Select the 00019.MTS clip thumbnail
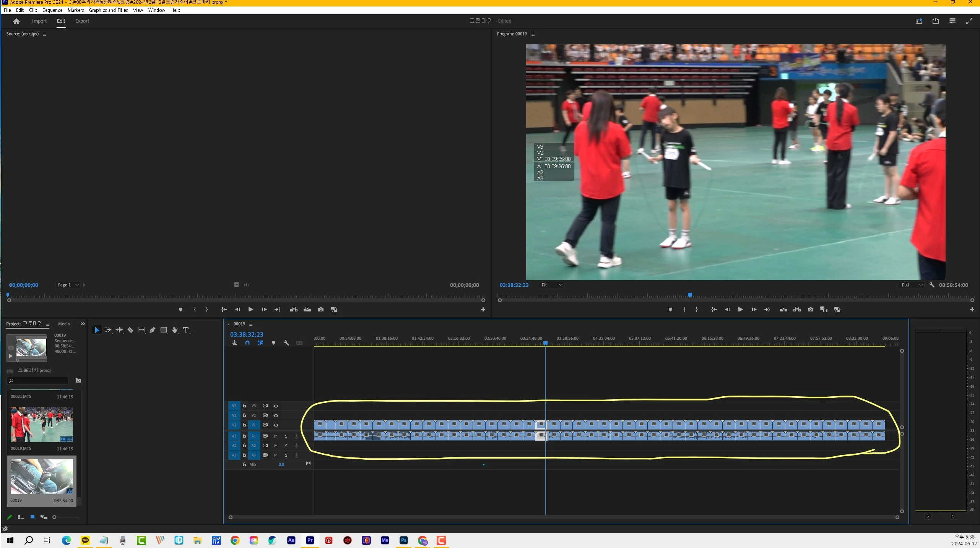 click(42, 424)
